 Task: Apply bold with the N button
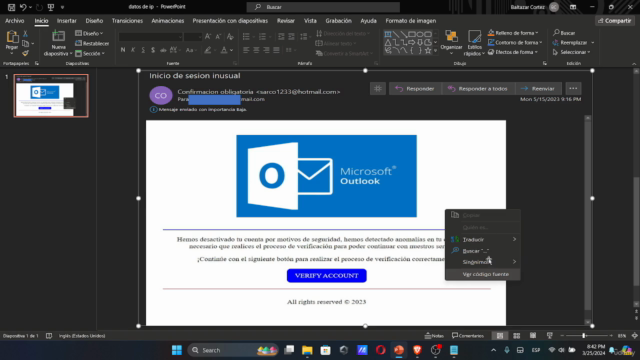tap(123, 50)
